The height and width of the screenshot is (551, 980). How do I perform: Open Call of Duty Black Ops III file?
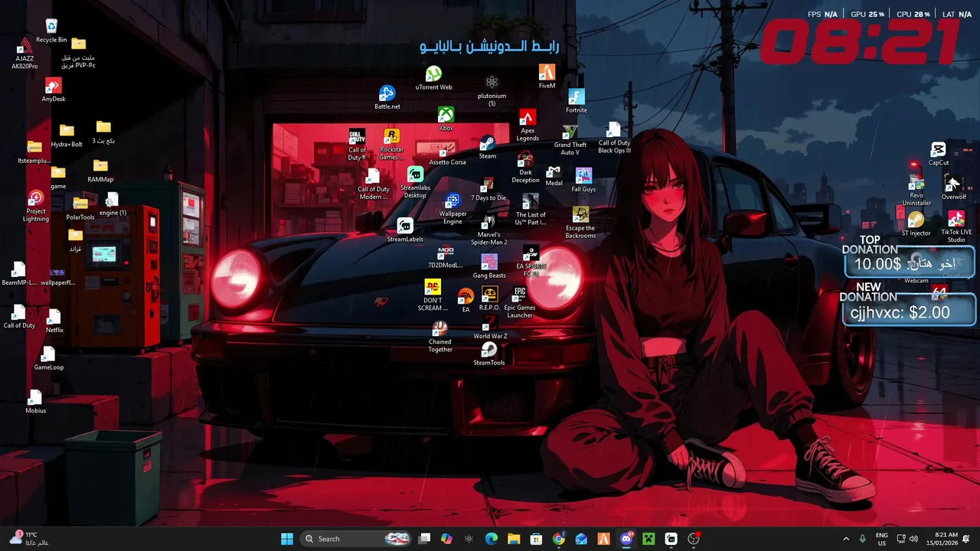click(x=614, y=139)
